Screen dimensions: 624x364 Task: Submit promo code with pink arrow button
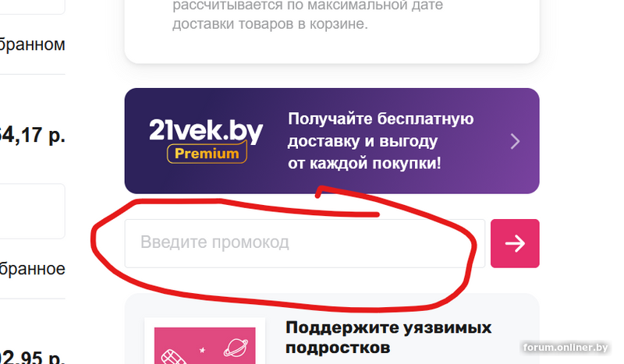click(515, 243)
